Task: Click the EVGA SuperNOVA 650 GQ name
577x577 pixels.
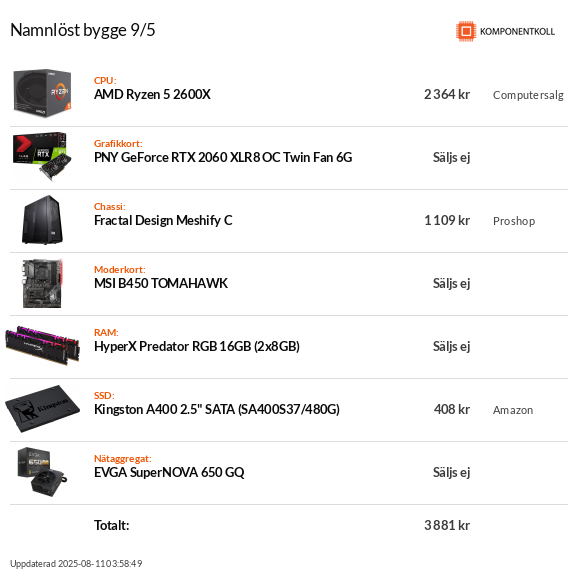Action: click(169, 472)
